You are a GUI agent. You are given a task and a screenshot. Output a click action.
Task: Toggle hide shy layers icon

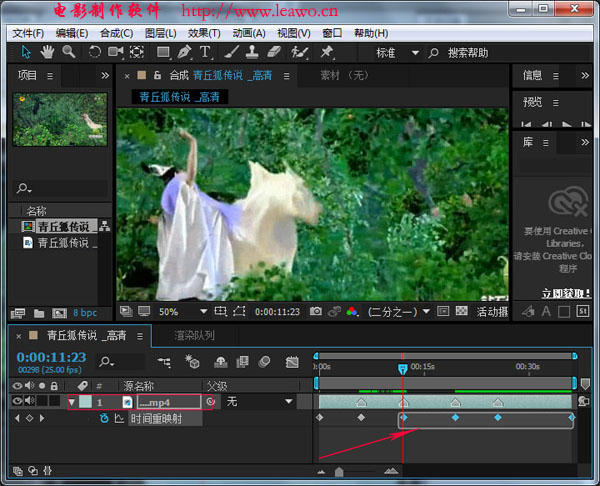point(221,362)
